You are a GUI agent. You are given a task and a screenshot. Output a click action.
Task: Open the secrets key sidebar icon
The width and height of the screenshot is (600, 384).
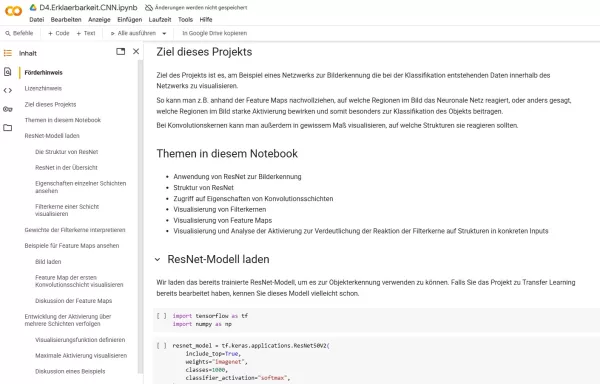coord(8,109)
